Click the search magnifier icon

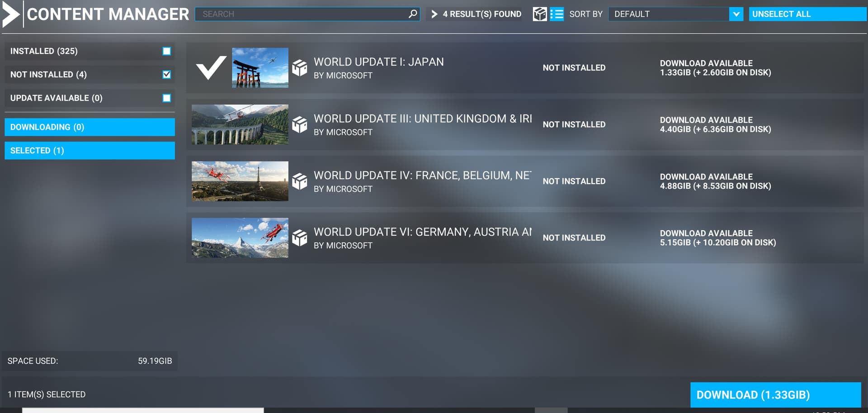tap(413, 14)
